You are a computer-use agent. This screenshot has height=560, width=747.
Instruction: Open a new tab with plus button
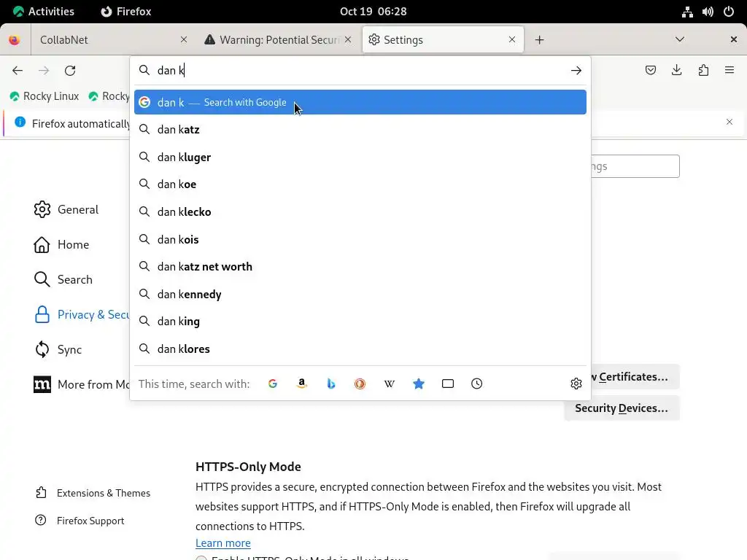click(x=539, y=40)
